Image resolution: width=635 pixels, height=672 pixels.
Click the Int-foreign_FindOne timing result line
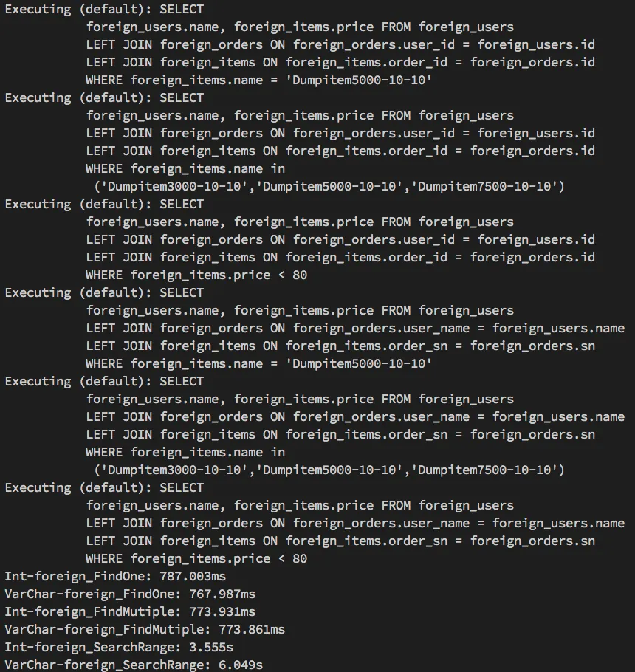tap(115, 577)
